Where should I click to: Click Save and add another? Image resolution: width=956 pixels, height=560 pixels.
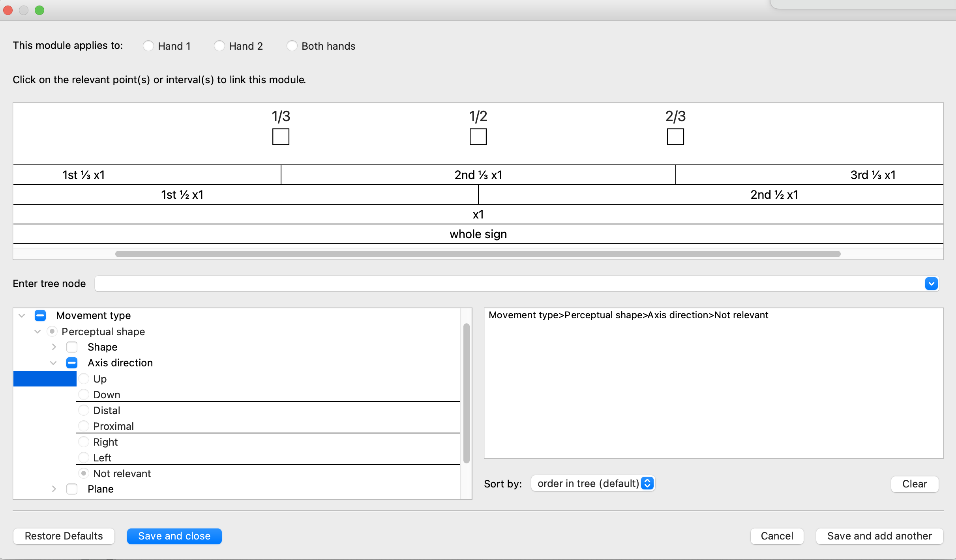coord(879,536)
